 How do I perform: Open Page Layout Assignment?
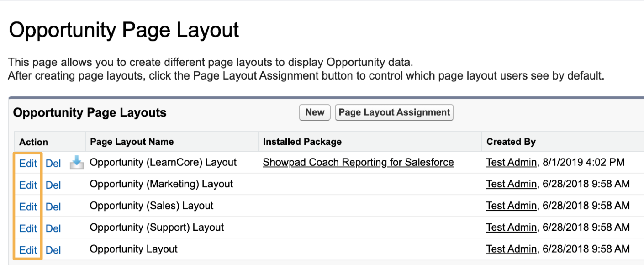tap(394, 112)
